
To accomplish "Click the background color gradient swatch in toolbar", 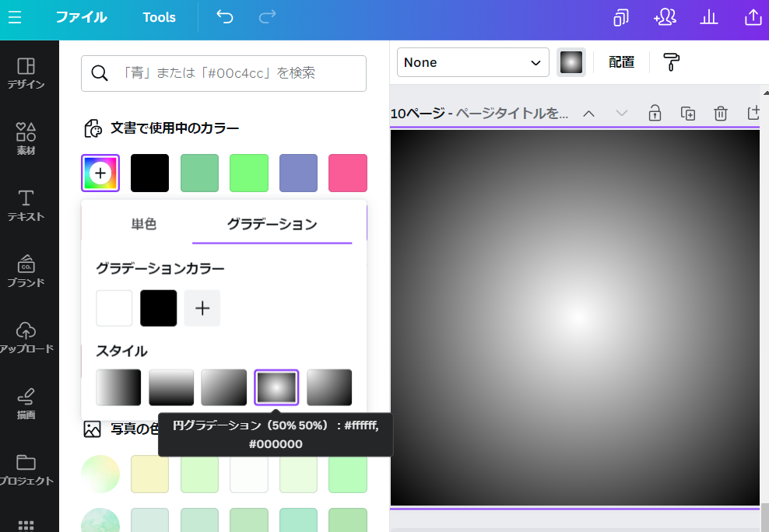I will pos(571,62).
